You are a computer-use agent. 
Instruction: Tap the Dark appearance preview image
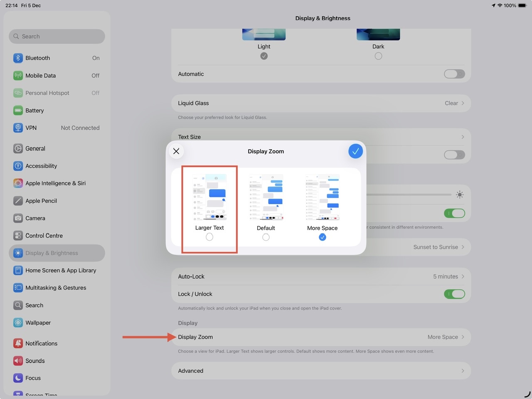pos(378,34)
